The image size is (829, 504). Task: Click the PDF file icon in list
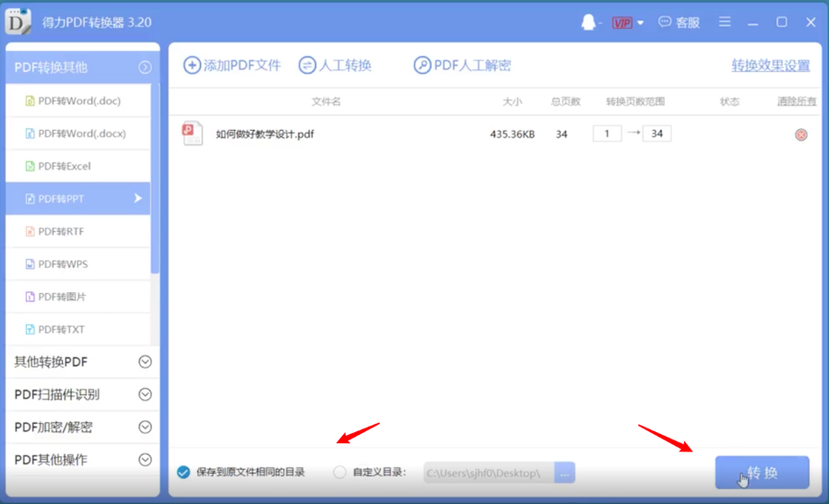pyautogui.click(x=192, y=134)
